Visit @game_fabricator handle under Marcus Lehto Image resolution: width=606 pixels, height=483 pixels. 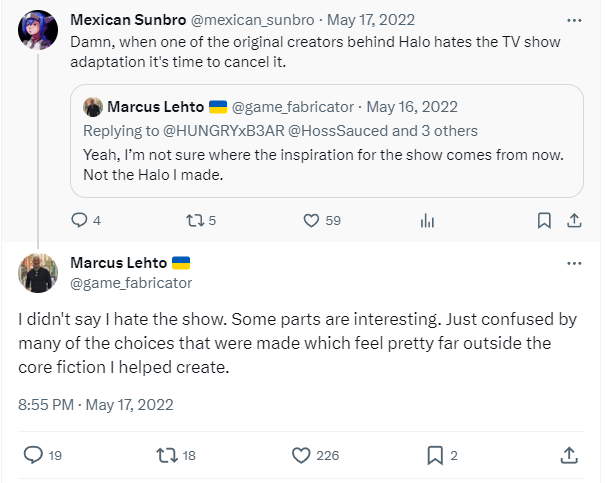[131, 283]
